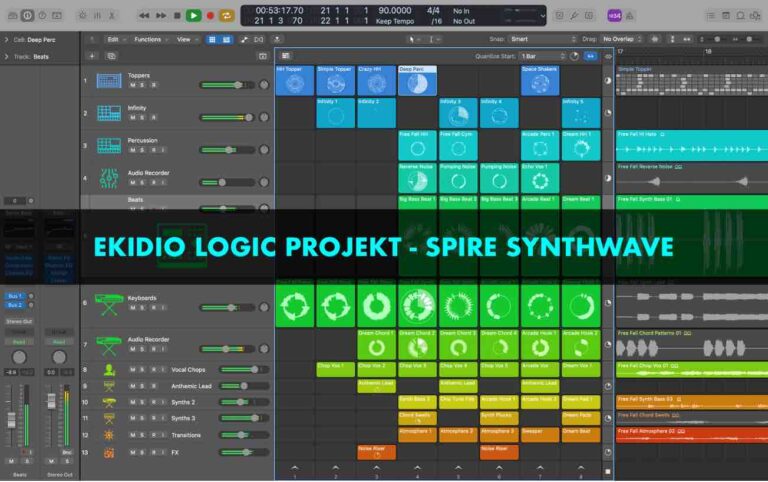Open the Mixer icon in the toolbar
The width and height of the screenshot is (768, 482).
pos(97,16)
